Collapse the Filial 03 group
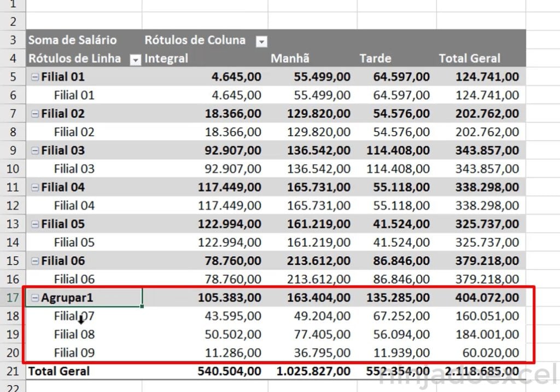This screenshot has height=392, width=560. (x=35, y=150)
